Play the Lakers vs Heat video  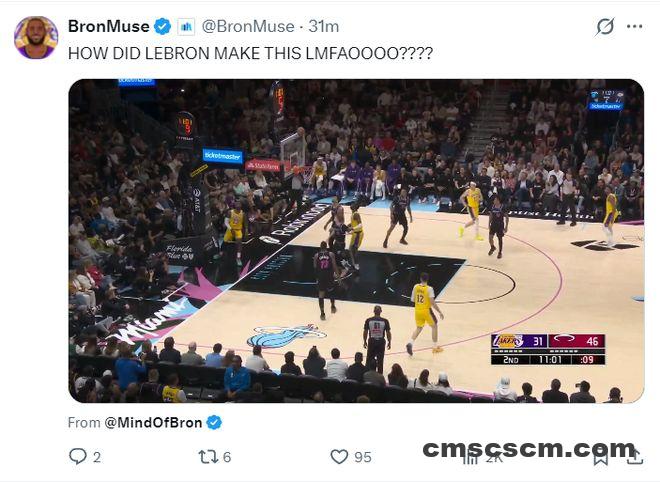[356, 241]
